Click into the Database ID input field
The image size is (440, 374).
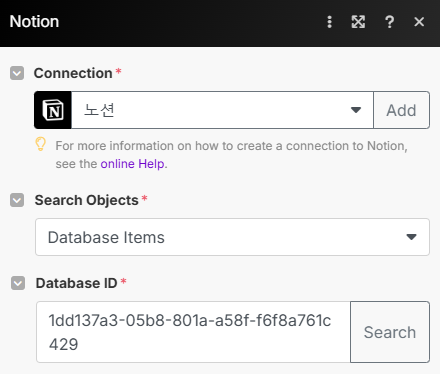(x=193, y=332)
